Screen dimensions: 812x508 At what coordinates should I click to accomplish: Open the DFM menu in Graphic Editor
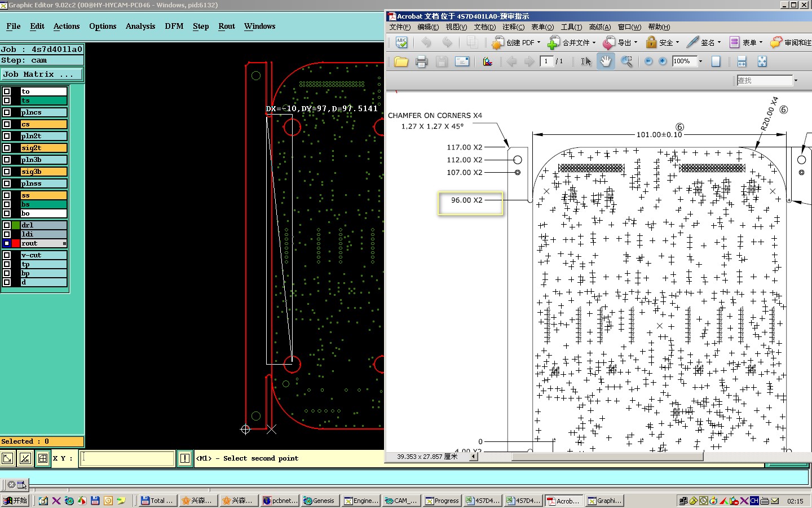click(174, 26)
